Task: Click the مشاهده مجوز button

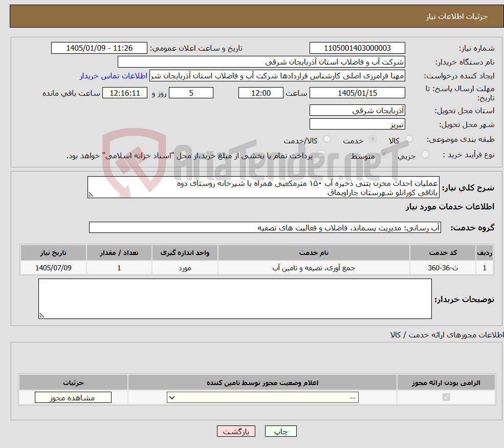Action: (73, 397)
